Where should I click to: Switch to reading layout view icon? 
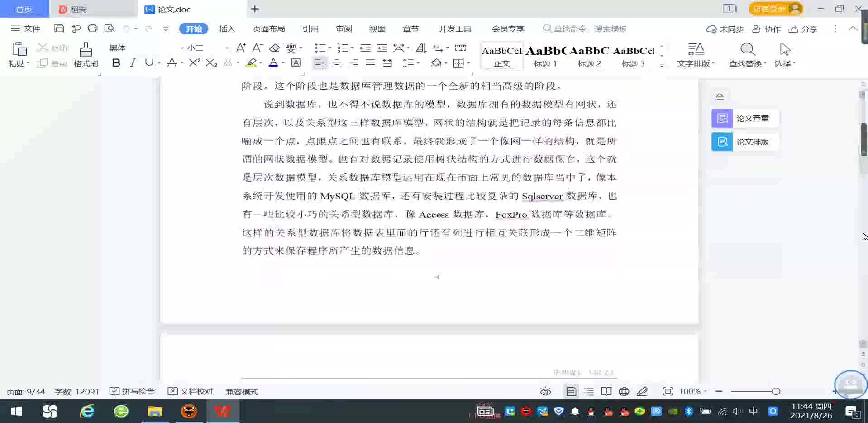click(x=606, y=391)
